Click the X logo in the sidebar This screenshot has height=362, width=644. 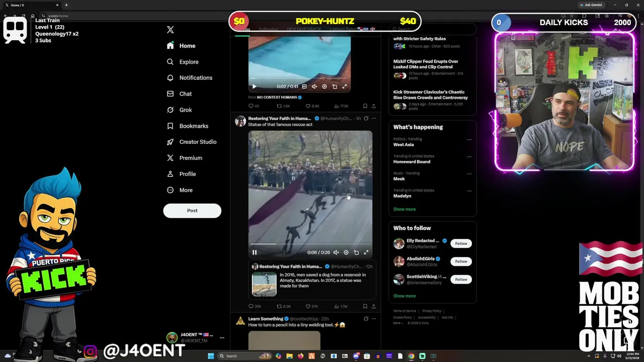(x=170, y=30)
